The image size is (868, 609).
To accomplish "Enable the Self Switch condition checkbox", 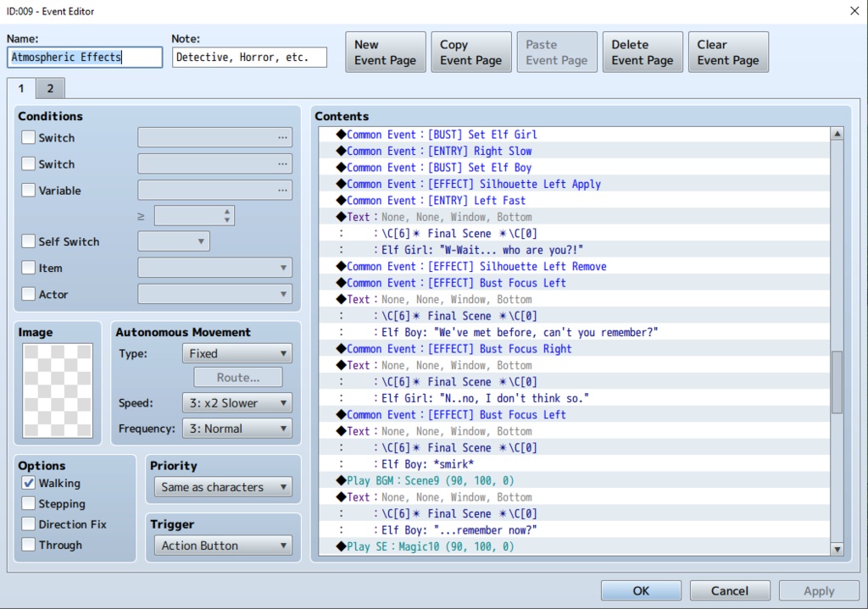I will pyautogui.click(x=28, y=241).
